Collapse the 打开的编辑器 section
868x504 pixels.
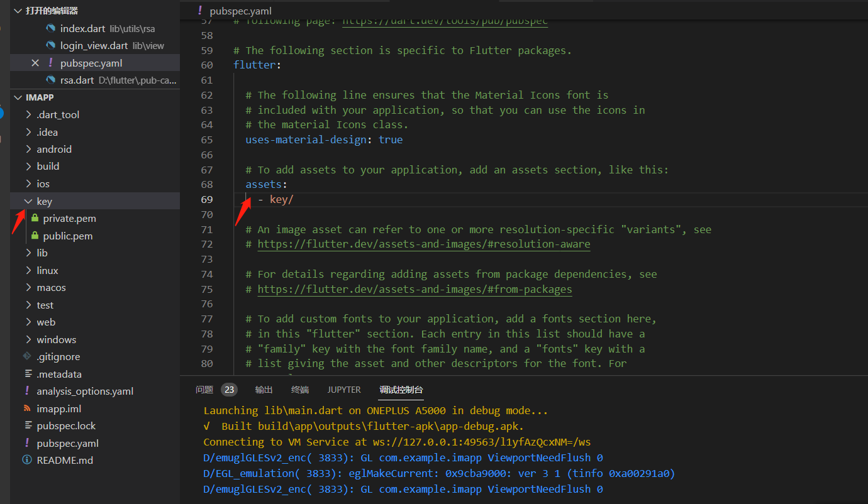[x=16, y=10]
